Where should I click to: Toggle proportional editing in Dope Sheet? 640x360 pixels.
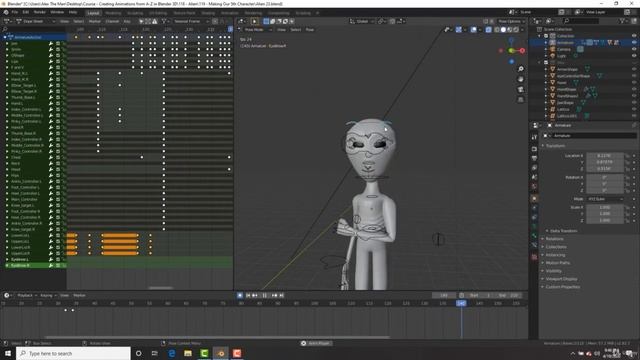pyautogui.click(x=215, y=21)
